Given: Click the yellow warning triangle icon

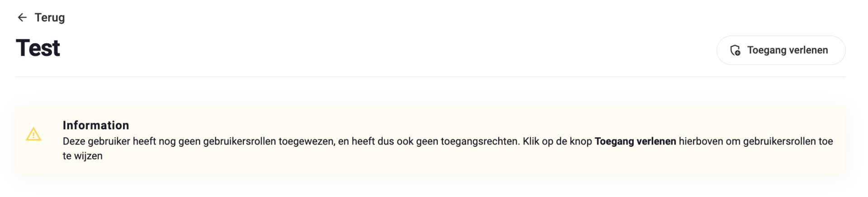Looking at the screenshot, I should point(33,134).
